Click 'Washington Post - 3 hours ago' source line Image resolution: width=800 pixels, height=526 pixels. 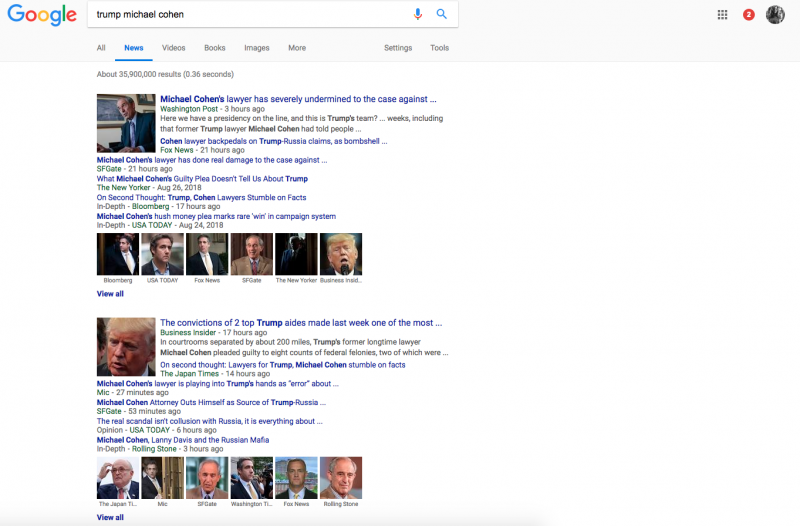(212, 109)
